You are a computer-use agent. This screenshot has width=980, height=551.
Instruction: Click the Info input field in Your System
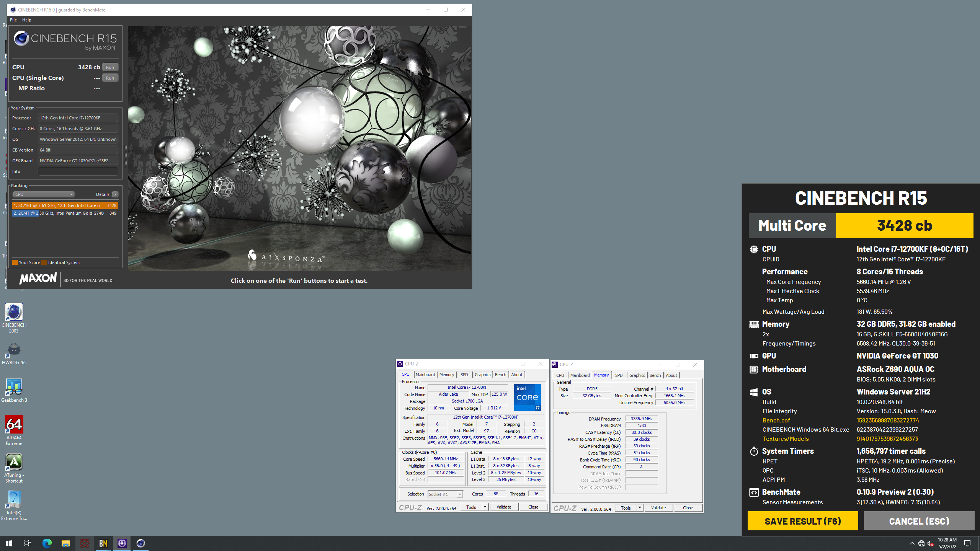point(78,171)
